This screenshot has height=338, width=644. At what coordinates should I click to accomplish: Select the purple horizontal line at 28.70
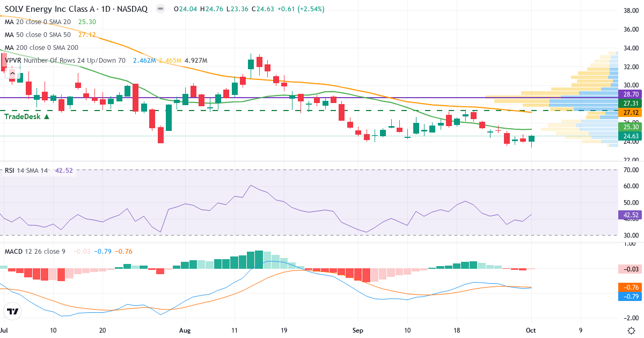point(309,97)
